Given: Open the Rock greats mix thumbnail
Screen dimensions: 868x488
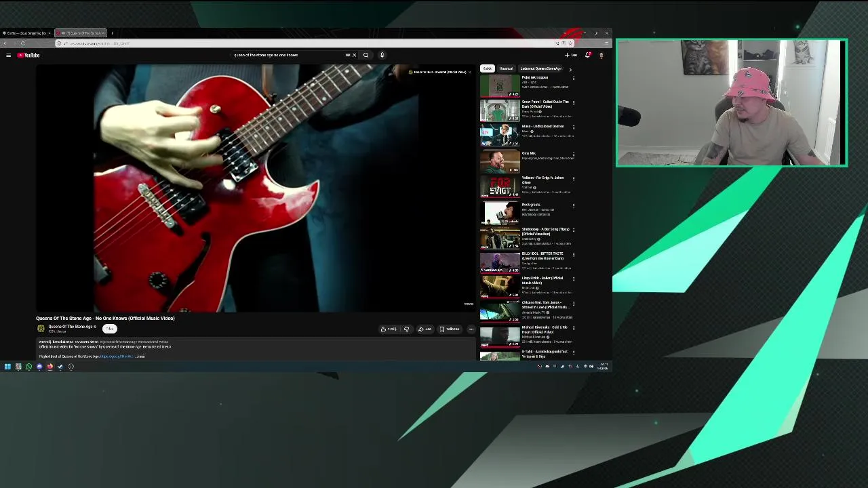Looking at the screenshot, I should coord(500,213).
